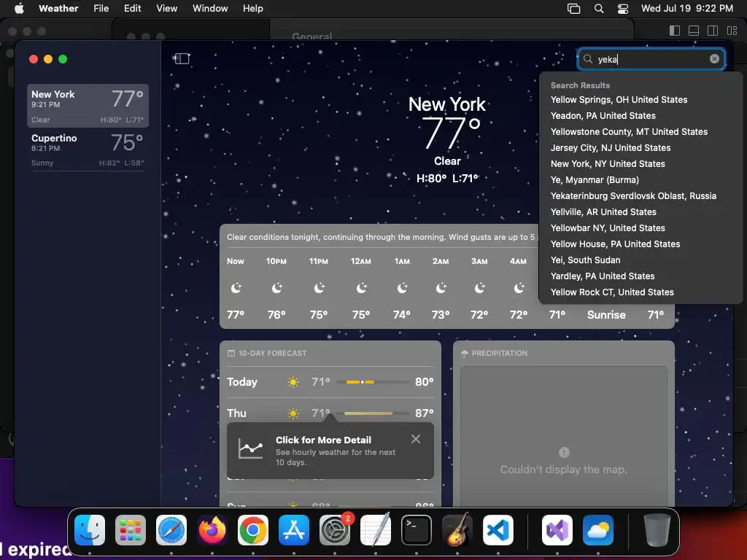Focus the location search field
Image resolution: width=747 pixels, height=560 pixels.
[651, 59]
